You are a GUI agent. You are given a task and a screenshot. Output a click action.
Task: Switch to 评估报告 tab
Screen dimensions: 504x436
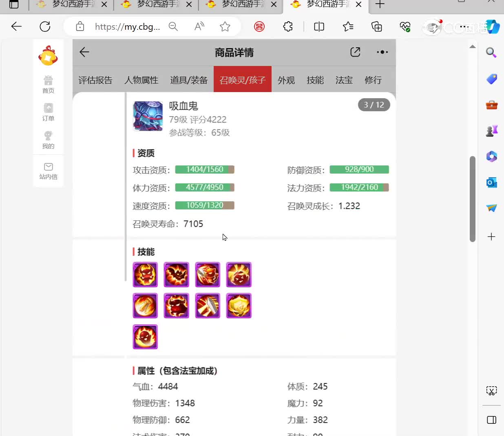[x=95, y=80]
